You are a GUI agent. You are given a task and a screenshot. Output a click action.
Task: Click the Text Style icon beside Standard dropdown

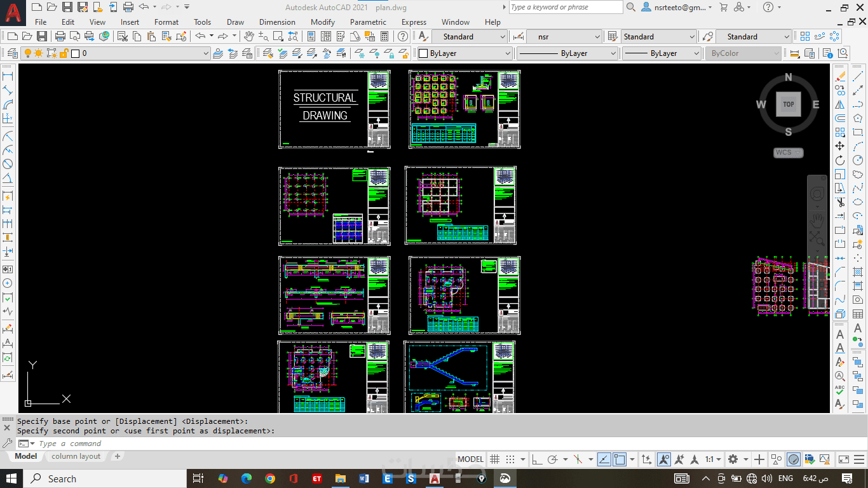pyautogui.click(x=423, y=36)
